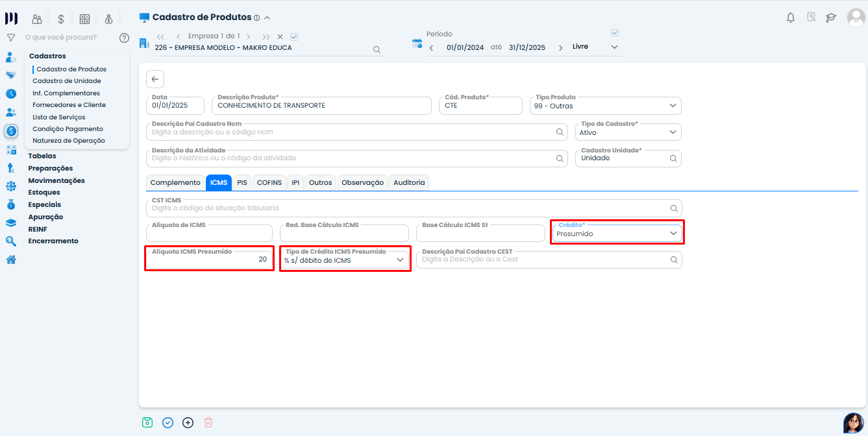Click the notification bell icon
Image resolution: width=868 pixels, height=436 pixels.
pos(790,18)
